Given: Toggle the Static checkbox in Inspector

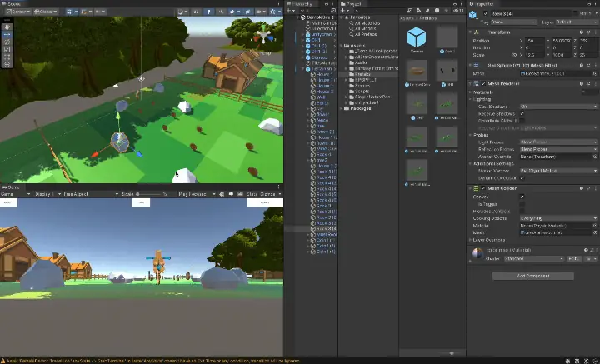Looking at the screenshot, I should coord(576,14).
